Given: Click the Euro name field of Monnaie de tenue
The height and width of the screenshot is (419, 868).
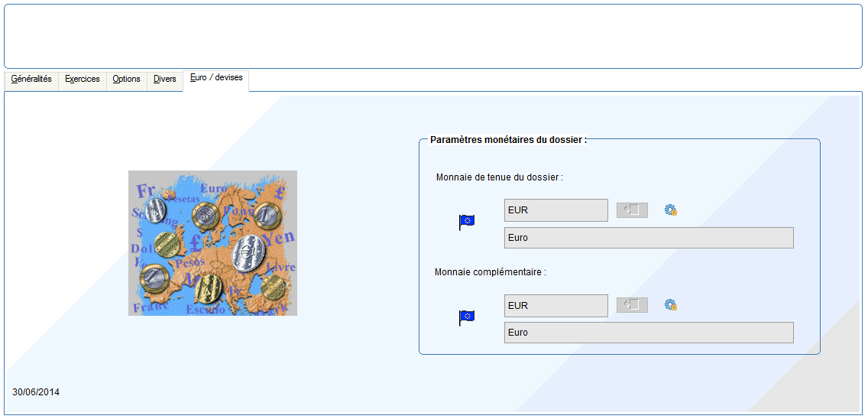Looking at the screenshot, I should point(649,238).
